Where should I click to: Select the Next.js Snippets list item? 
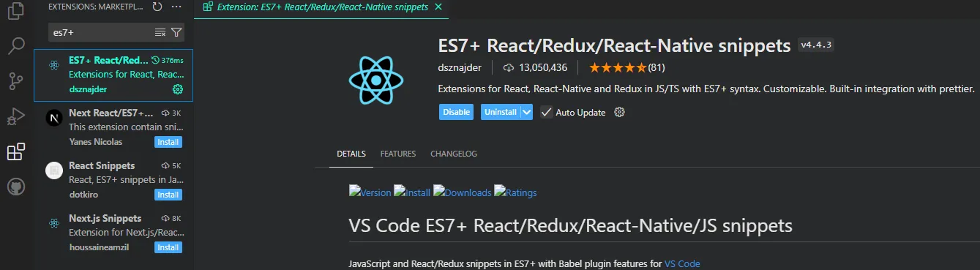(113, 233)
